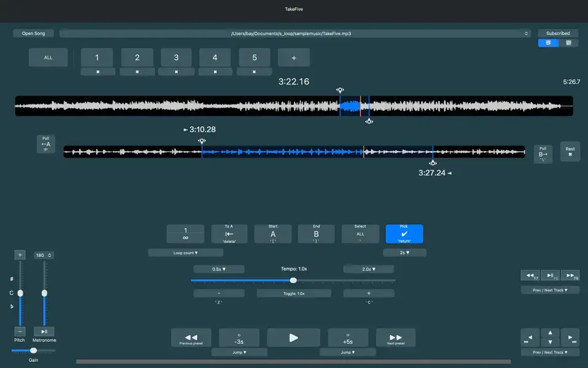Skip forward 5 seconds
588x368 pixels.
[x=348, y=337]
